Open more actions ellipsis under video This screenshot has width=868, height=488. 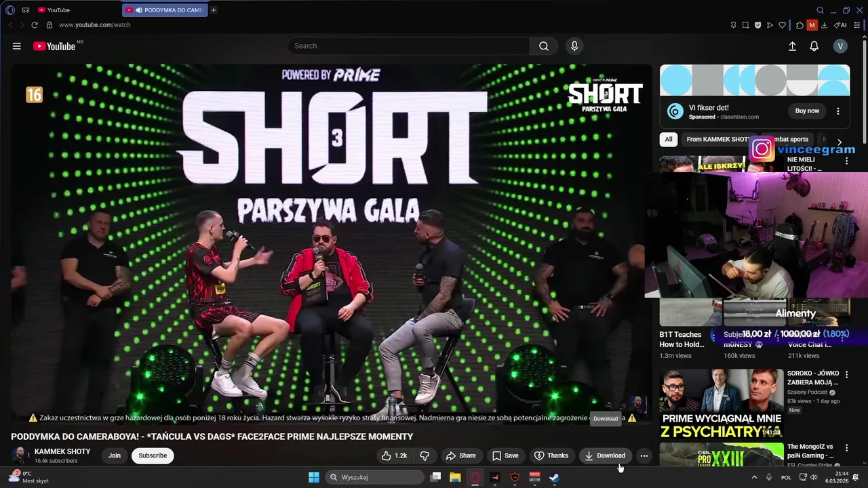tap(644, 455)
